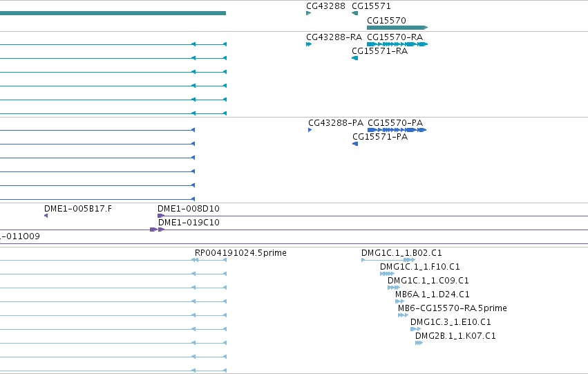Click the CG15571-RA transcript label
Image resolution: width=588 pixels, height=374 pixels.
pyautogui.click(x=379, y=51)
